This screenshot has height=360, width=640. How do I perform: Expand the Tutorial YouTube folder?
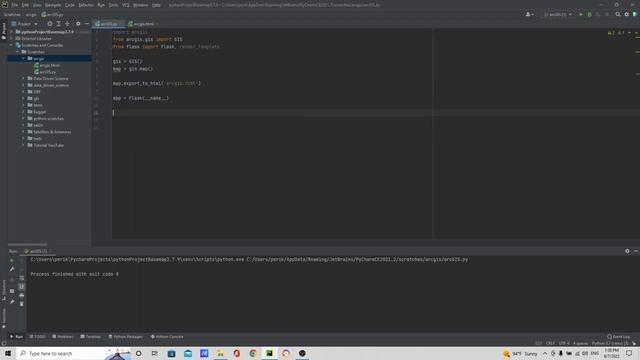23,145
